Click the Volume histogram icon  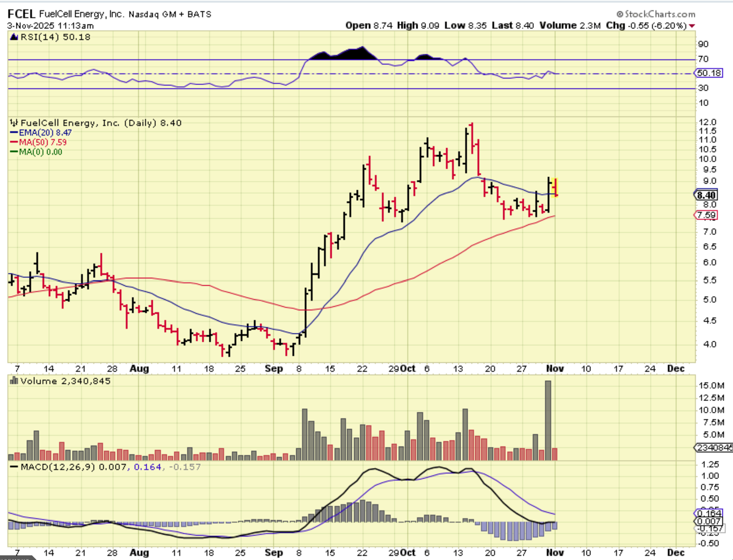14,381
